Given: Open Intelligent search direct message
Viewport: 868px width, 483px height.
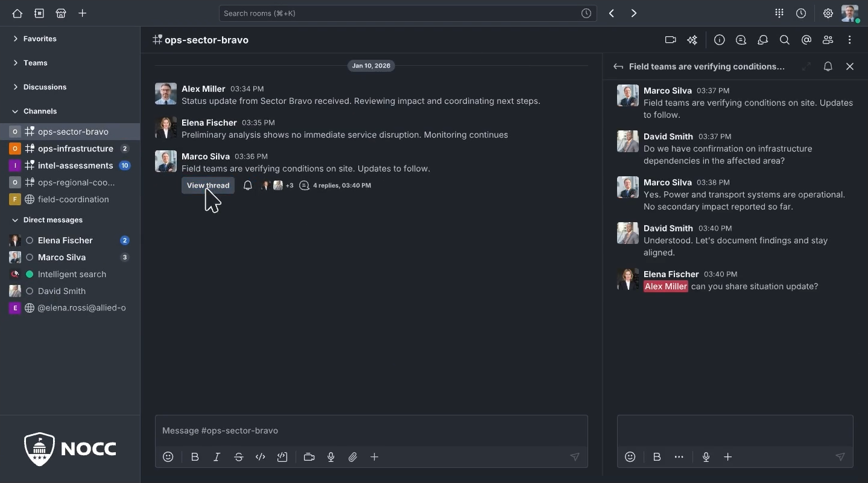Looking at the screenshot, I should 70,274.
